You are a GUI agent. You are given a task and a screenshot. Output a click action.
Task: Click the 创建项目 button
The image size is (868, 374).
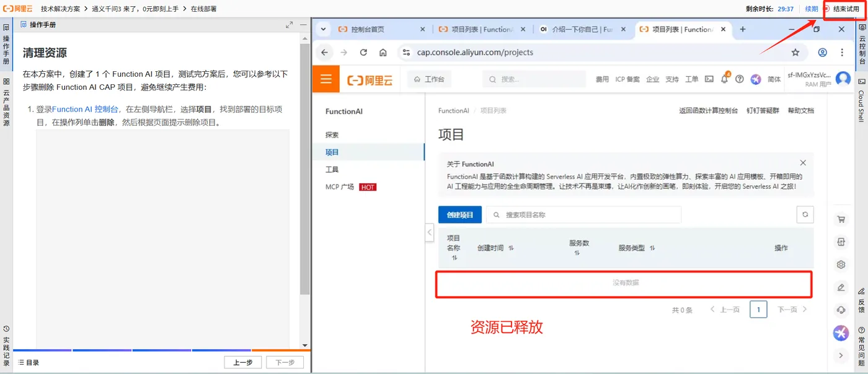(460, 214)
